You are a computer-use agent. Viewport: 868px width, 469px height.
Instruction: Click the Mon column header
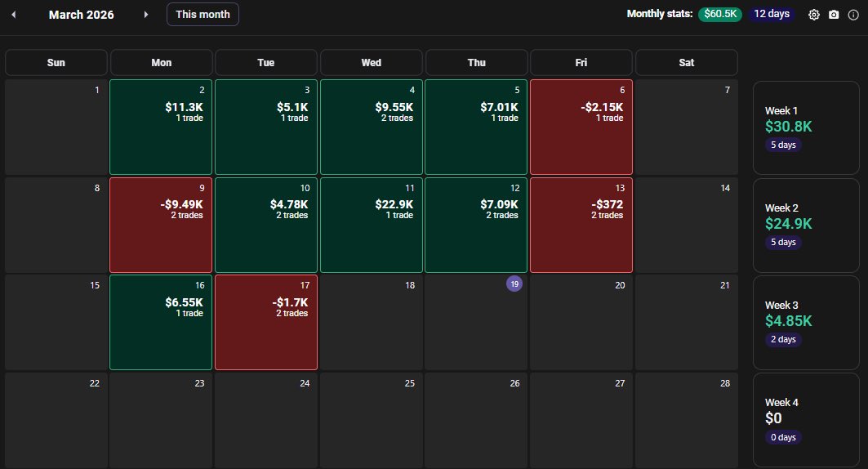(x=161, y=63)
